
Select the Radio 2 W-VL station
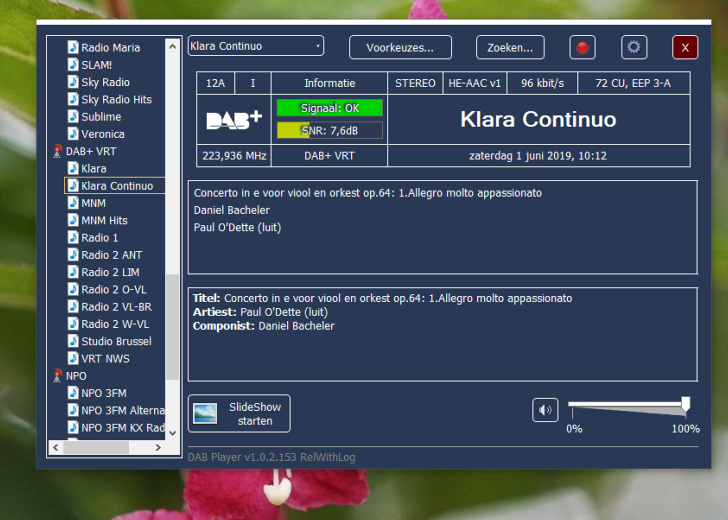(x=115, y=324)
